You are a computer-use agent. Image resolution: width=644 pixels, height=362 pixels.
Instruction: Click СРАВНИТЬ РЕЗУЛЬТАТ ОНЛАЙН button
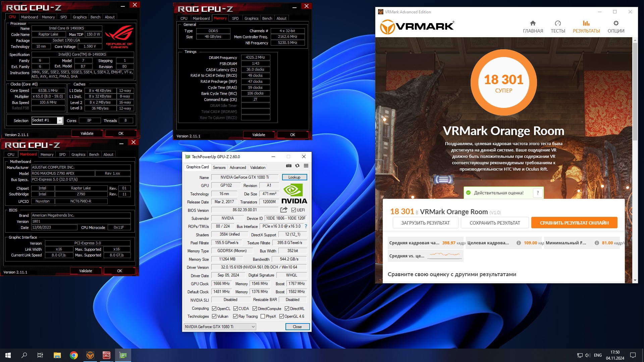click(x=574, y=223)
